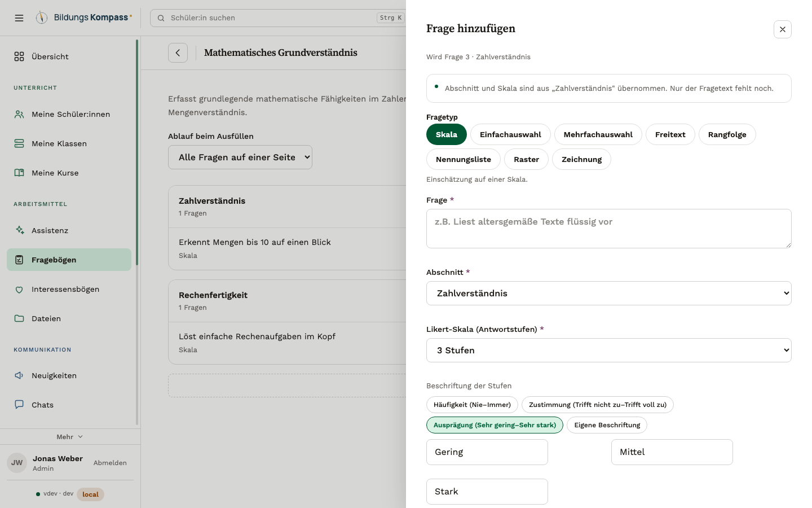Open the Abschnitt Zahlverständnis dropdown
The width and height of the screenshot is (812, 508).
click(609, 294)
